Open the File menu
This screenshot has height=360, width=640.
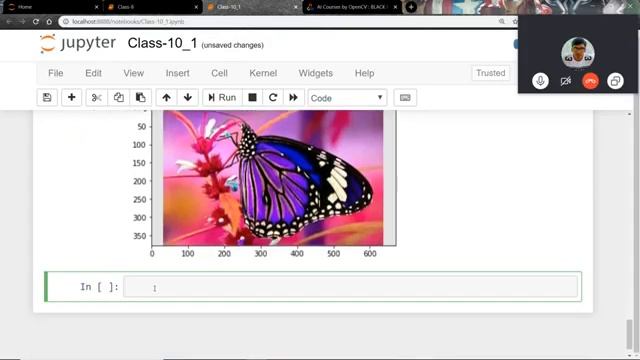tap(56, 73)
